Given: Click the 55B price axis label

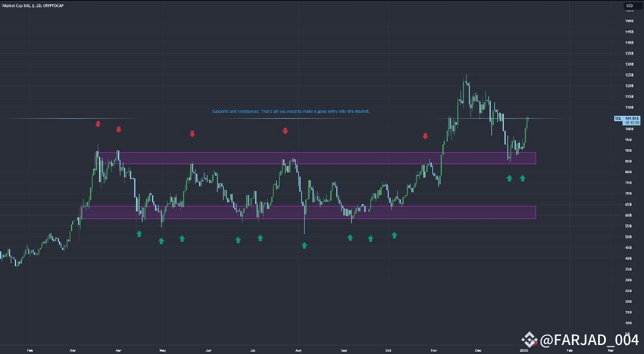Looking at the screenshot, I should 629,226.
